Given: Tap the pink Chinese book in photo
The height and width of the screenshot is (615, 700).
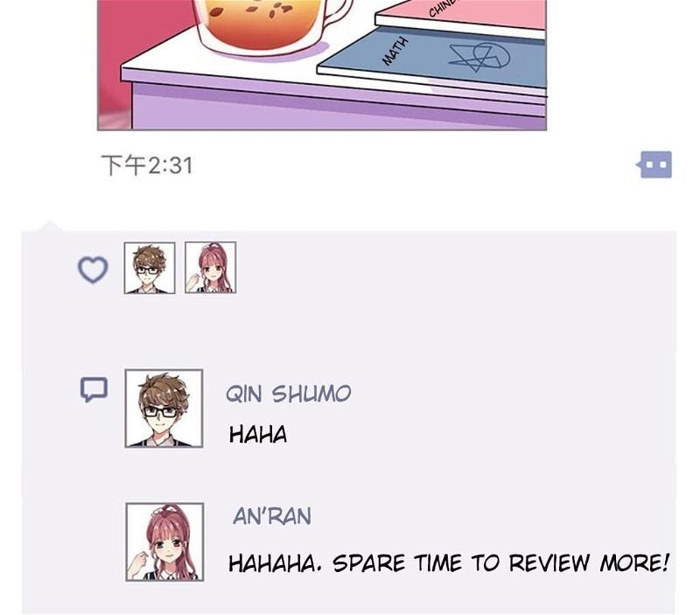Looking at the screenshot, I should point(462,16).
